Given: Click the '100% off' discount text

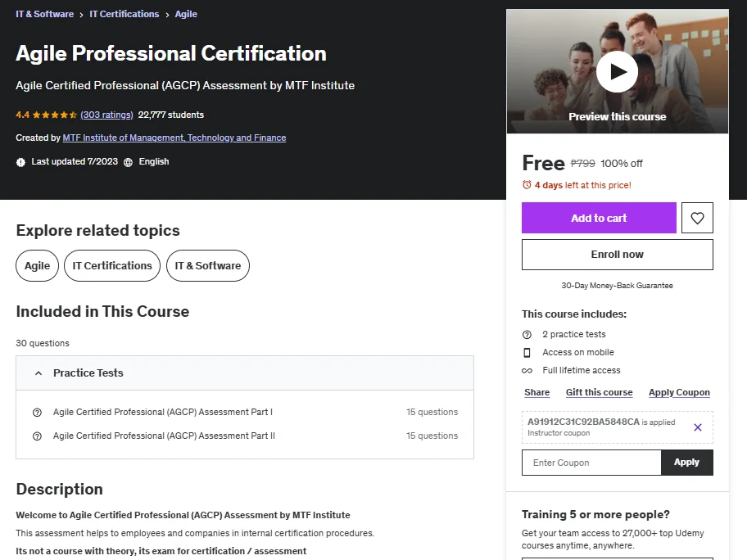Looking at the screenshot, I should pyautogui.click(x=622, y=164).
